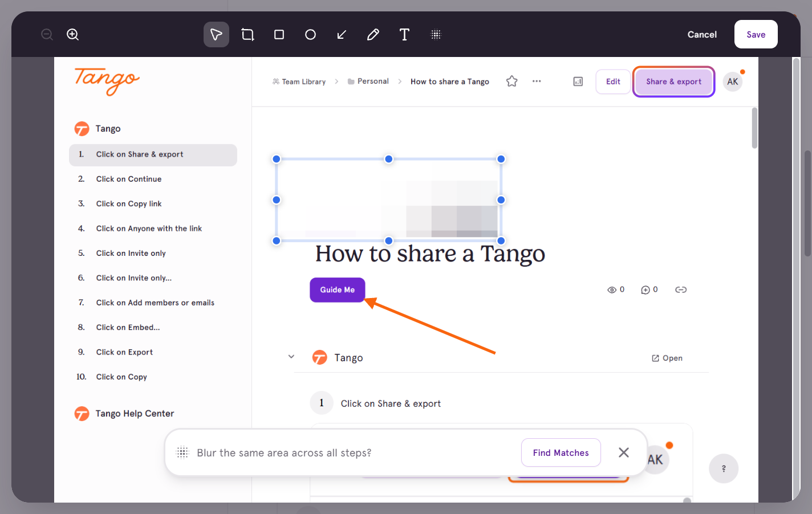Click the insights chart icon
Viewport: 812px width, 514px height.
(578, 81)
